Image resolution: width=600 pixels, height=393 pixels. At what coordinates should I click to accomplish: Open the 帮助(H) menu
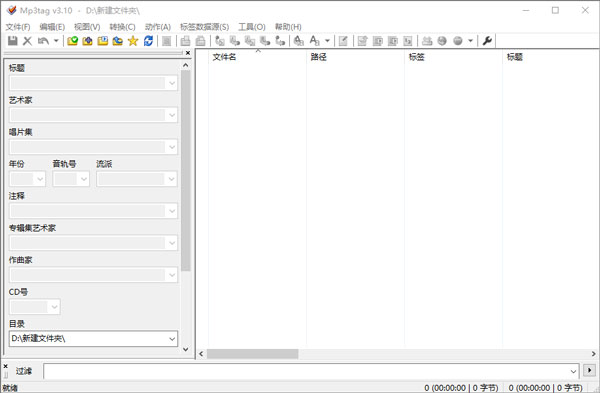click(x=288, y=27)
